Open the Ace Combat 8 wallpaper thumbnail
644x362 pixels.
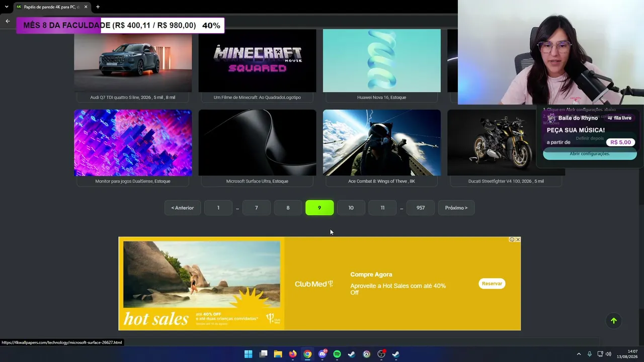pos(381,143)
